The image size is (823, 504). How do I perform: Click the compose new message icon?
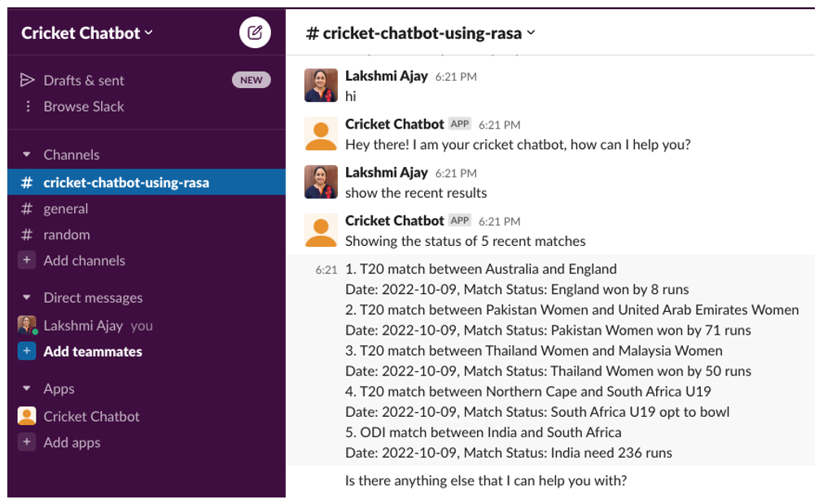pyautogui.click(x=255, y=33)
